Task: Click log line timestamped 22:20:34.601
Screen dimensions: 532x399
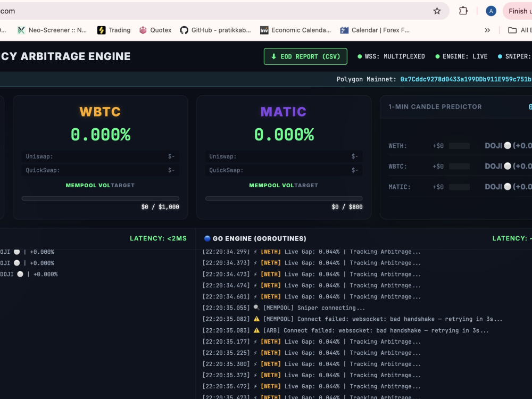Action: click(x=311, y=296)
